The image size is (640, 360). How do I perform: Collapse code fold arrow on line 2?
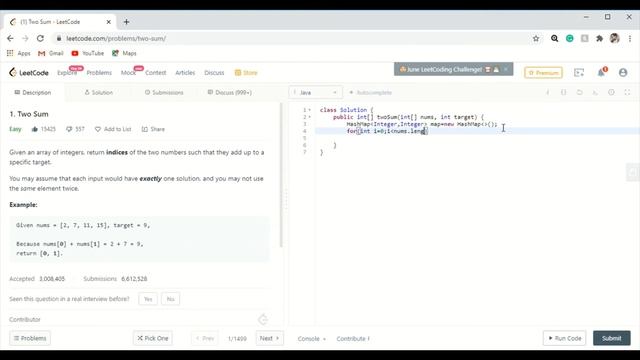pyautogui.click(x=309, y=117)
